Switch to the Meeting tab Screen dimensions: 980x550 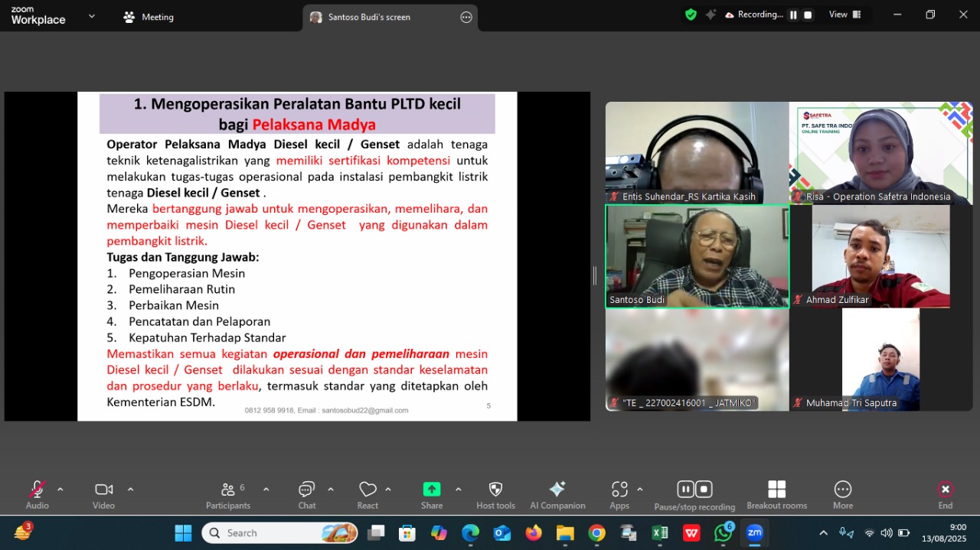tap(149, 17)
